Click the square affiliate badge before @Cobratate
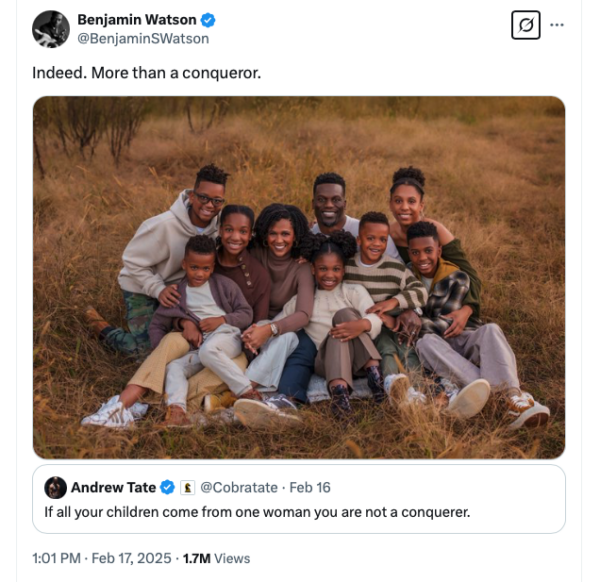The width and height of the screenshot is (600, 582). click(187, 488)
